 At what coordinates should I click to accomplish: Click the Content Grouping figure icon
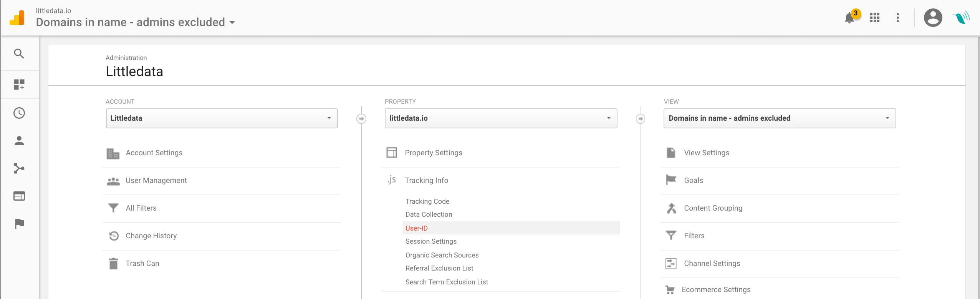671,208
